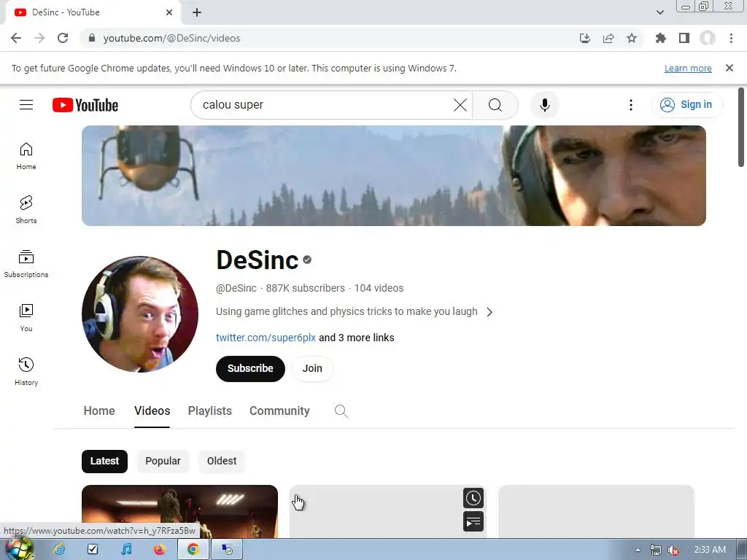The width and height of the screenshot is (747, 560).
Task: Install app icon in address bar
Action: (585, 38)
